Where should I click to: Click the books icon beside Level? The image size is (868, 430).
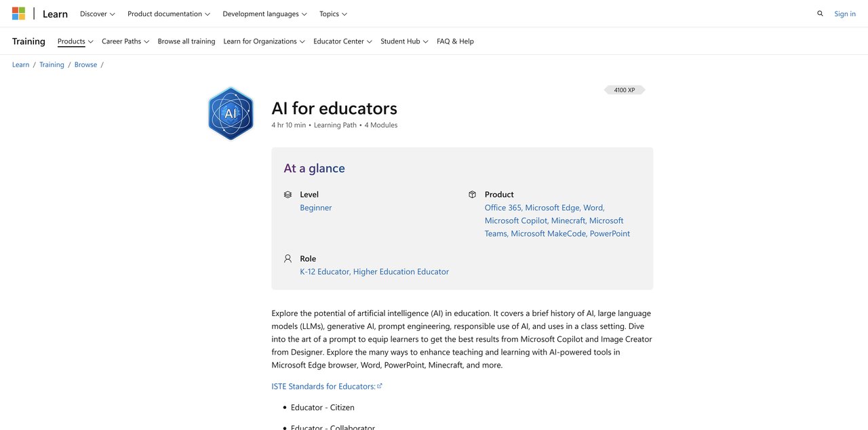288,194
